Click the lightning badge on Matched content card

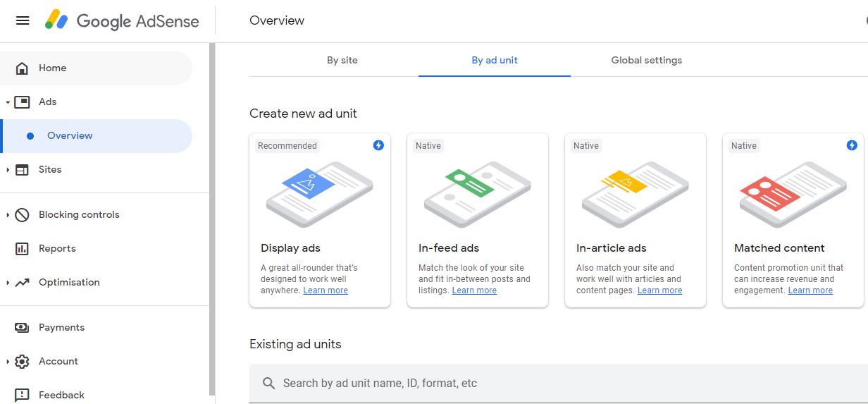pos(852,145)
